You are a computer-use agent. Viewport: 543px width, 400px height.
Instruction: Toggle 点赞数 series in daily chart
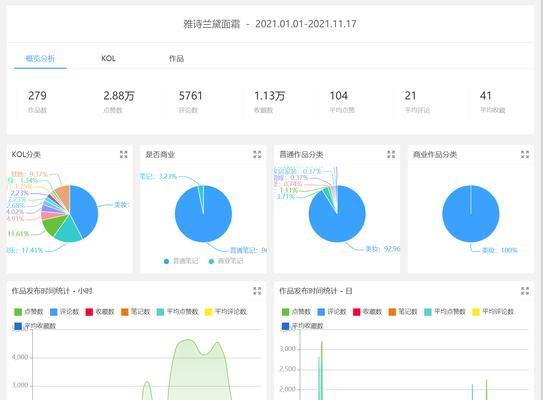point(296,312)
